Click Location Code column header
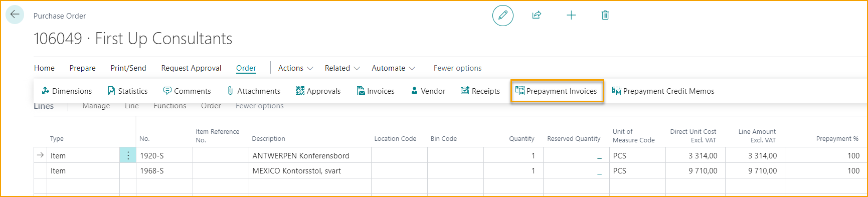The height and width of the screenshot is (197, 868). point(395,139)
